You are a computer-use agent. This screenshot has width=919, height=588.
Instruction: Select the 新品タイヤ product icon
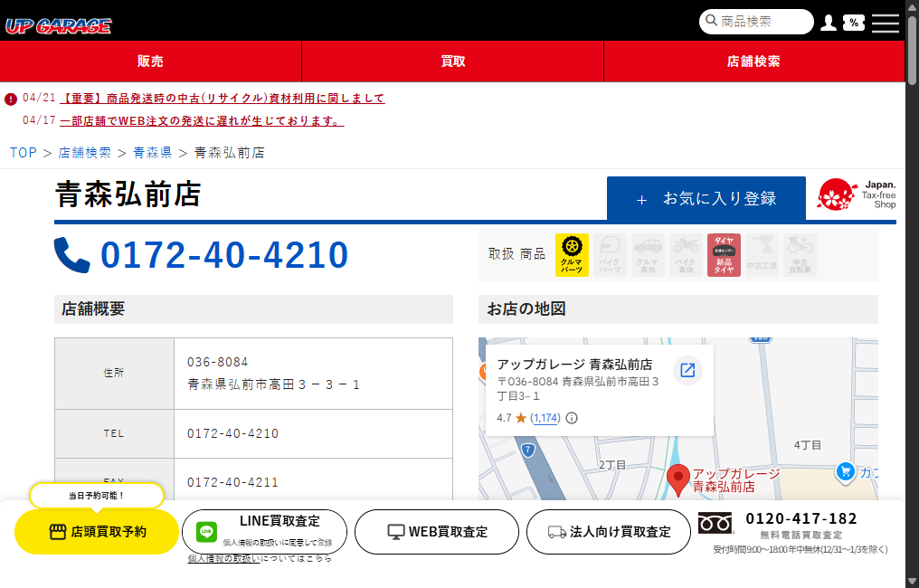tap(724, 255)
